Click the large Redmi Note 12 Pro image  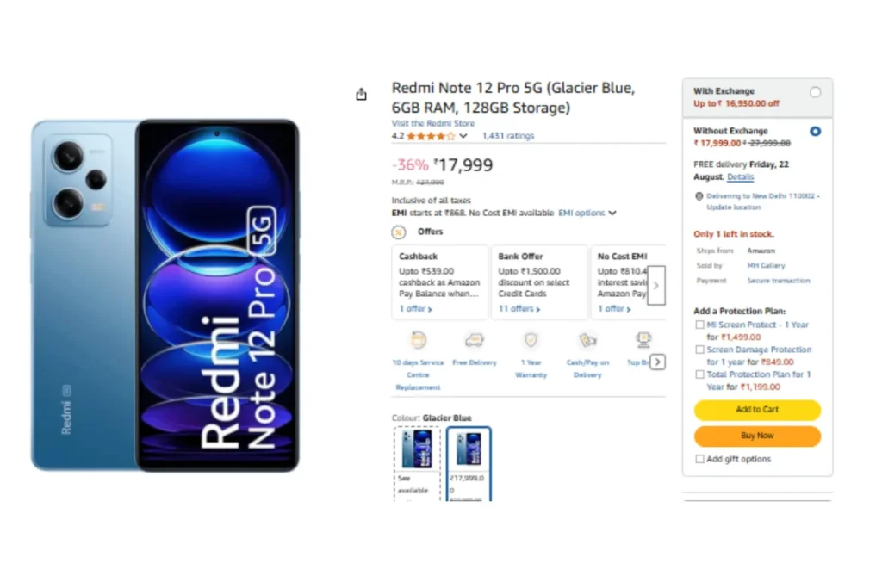[165, 295]
